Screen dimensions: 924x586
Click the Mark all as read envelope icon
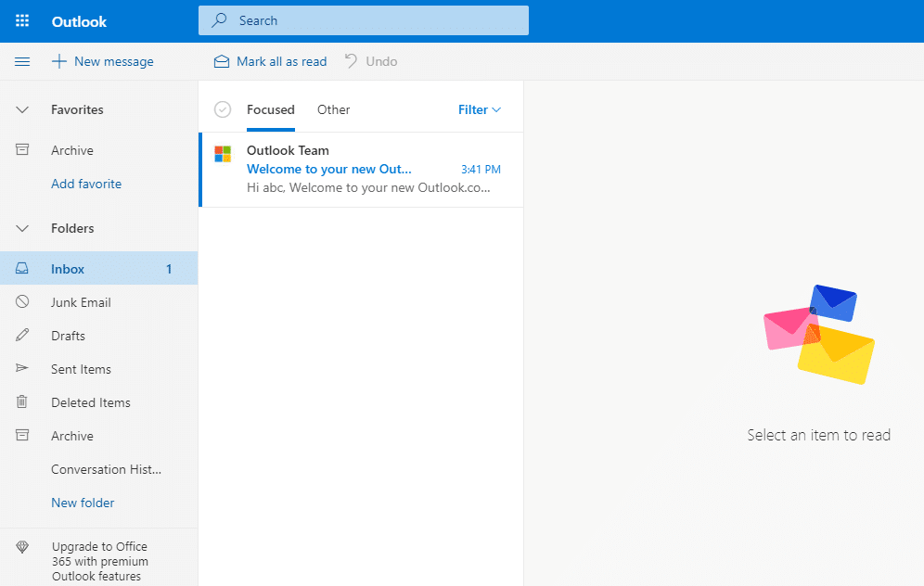222,61
